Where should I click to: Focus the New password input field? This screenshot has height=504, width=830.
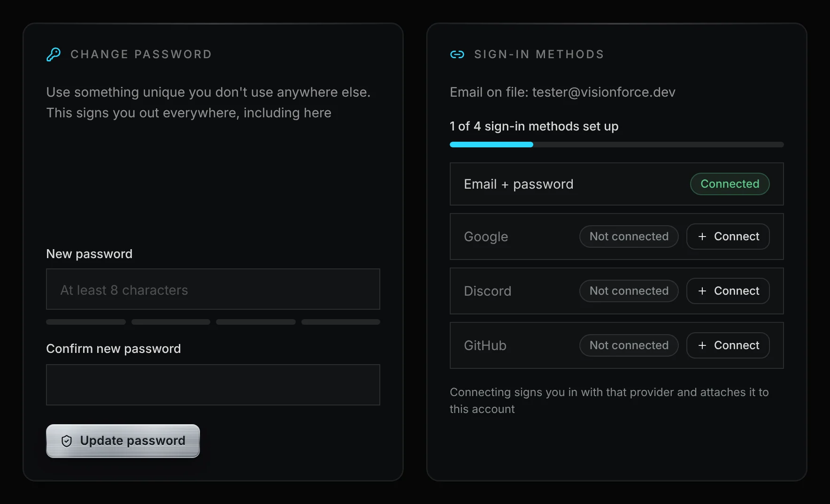[213, 289]
